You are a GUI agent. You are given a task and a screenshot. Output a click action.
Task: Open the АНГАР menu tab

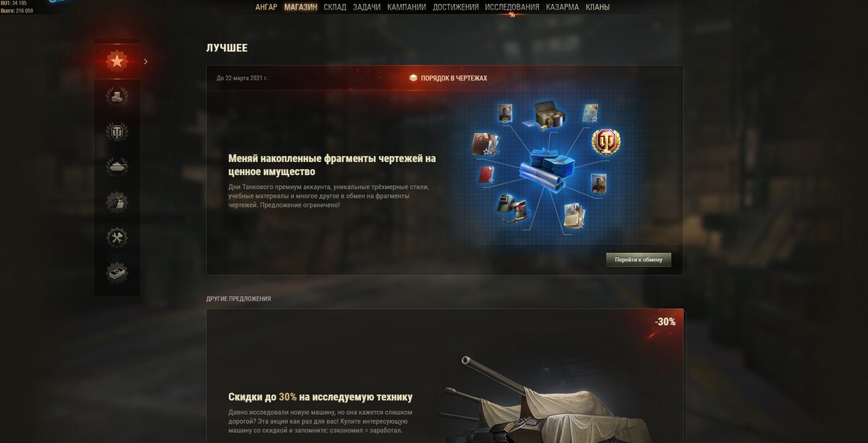266,7
